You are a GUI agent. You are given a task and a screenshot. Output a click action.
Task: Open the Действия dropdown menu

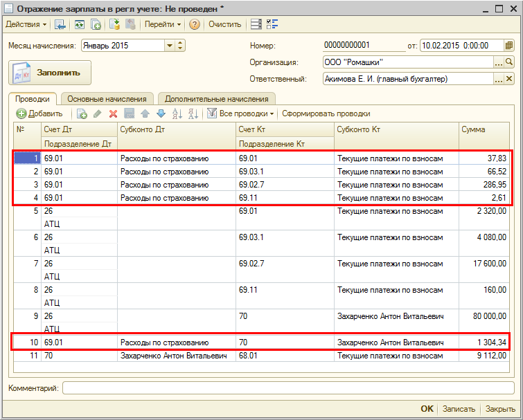[26, 24]
